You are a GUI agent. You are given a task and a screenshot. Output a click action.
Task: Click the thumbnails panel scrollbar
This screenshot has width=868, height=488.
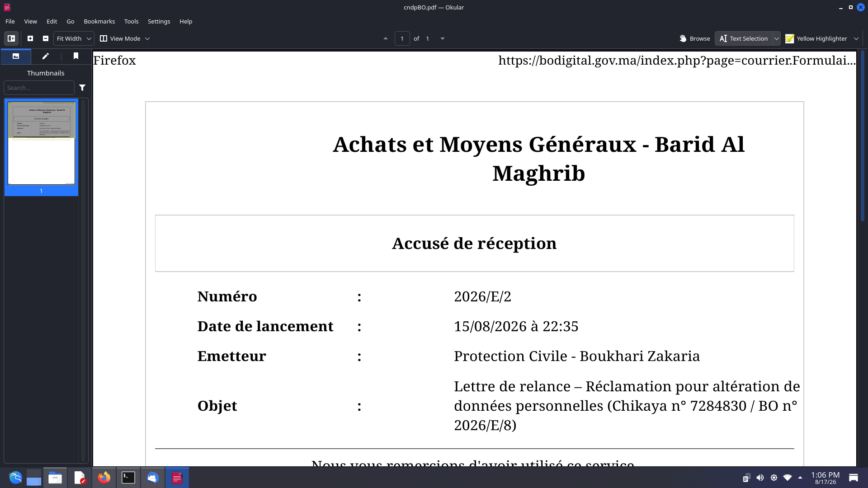83,280
